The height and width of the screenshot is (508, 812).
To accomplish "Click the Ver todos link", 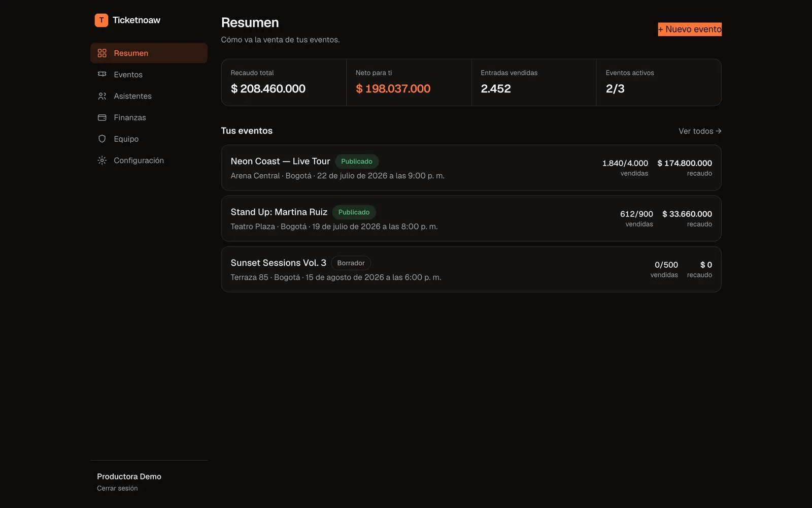I will click(x=700, y=131).
